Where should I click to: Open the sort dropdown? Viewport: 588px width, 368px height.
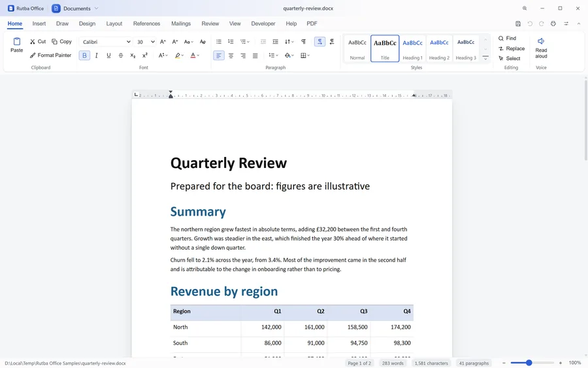[289, 42]
